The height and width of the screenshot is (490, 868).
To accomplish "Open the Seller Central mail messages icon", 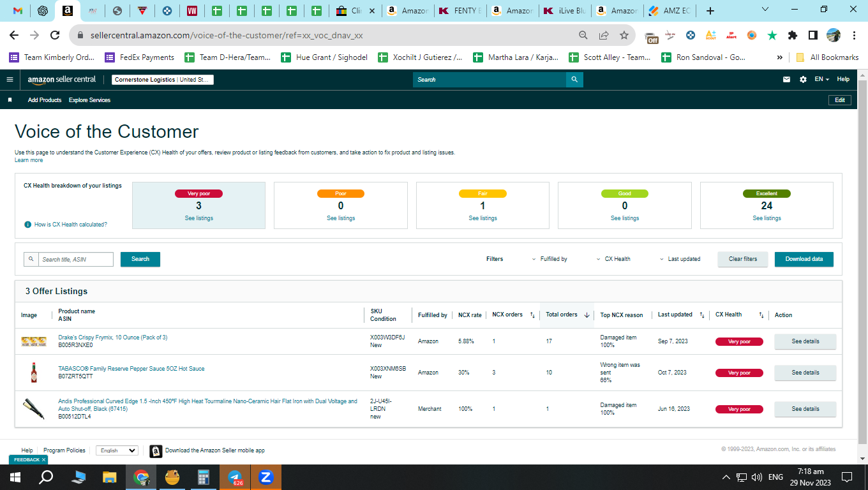I will click(x=786, y=80).
